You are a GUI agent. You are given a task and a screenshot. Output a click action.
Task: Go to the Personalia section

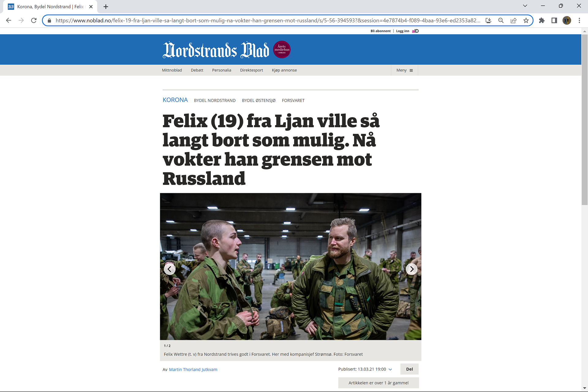[221, 70]
